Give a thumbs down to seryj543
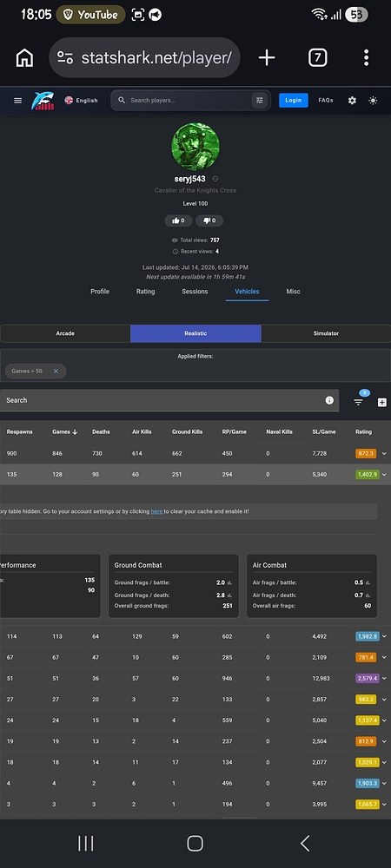The image size is (391, 868). (x=209, y=220)
